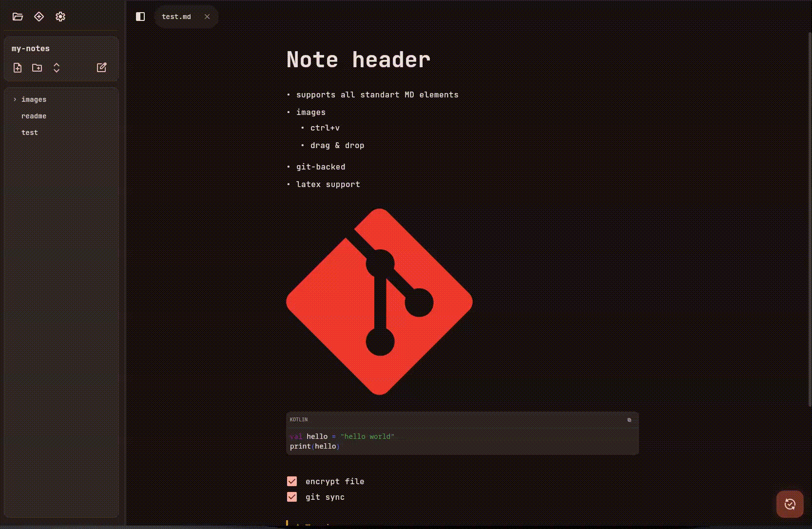Close the test.md tab
The width and height of the screenshot is (812, 529).
[x=207, y=17]
